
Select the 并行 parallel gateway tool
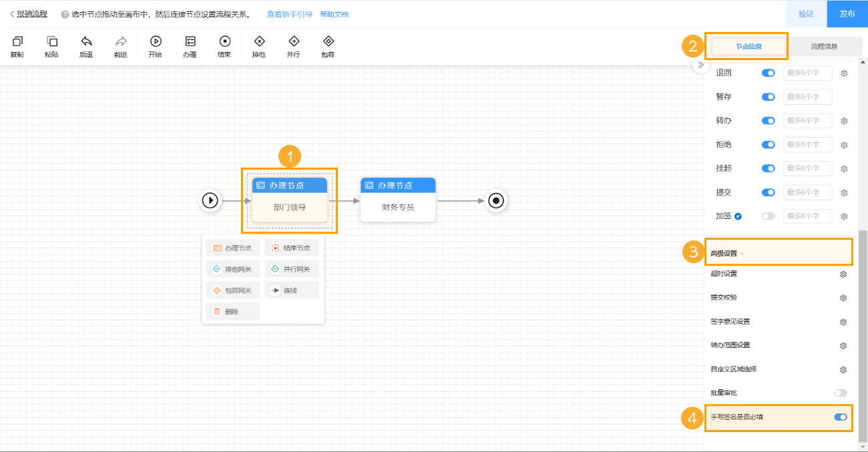293,42
